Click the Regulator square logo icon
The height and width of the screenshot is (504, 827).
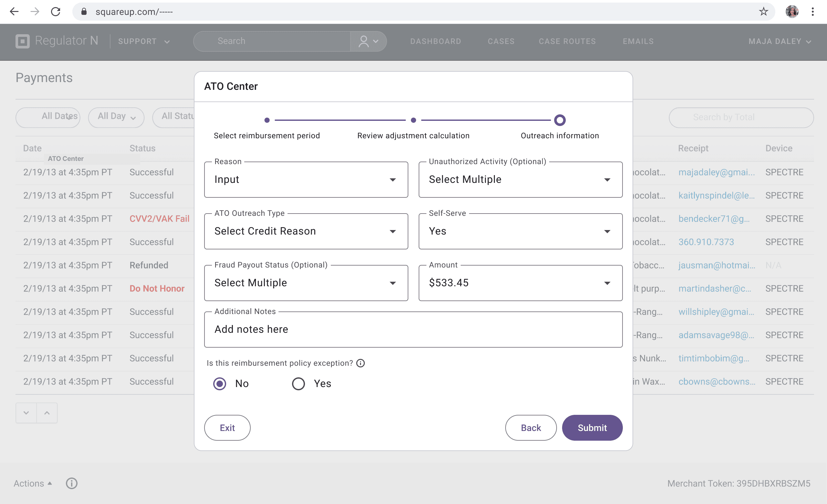(x=23, y=41)
